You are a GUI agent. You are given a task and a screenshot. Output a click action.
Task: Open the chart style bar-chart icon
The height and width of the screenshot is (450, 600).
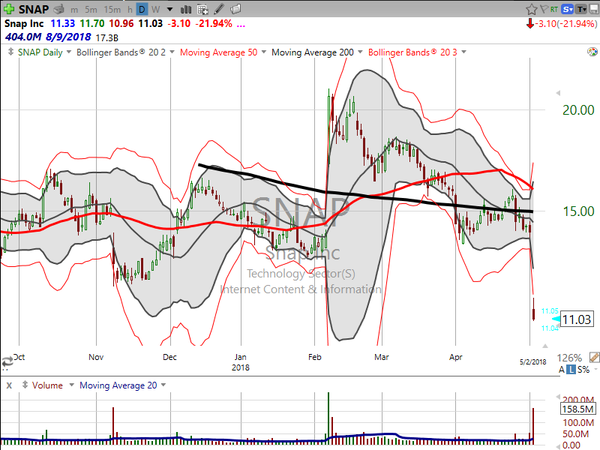(186, 9)
